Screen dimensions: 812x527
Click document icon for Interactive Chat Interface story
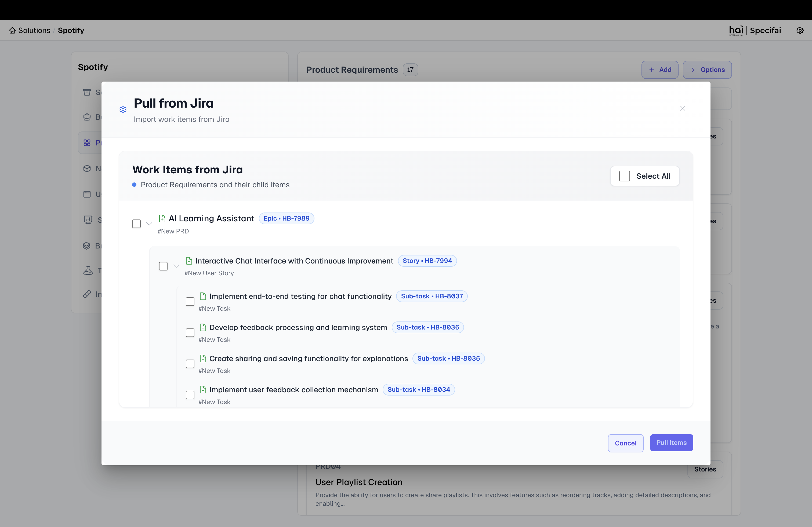point(189,261)
